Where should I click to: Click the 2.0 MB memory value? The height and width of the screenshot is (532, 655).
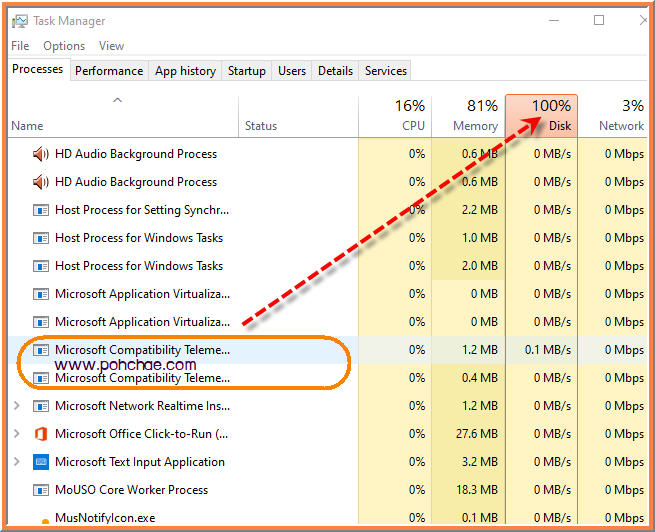[480, 266]
